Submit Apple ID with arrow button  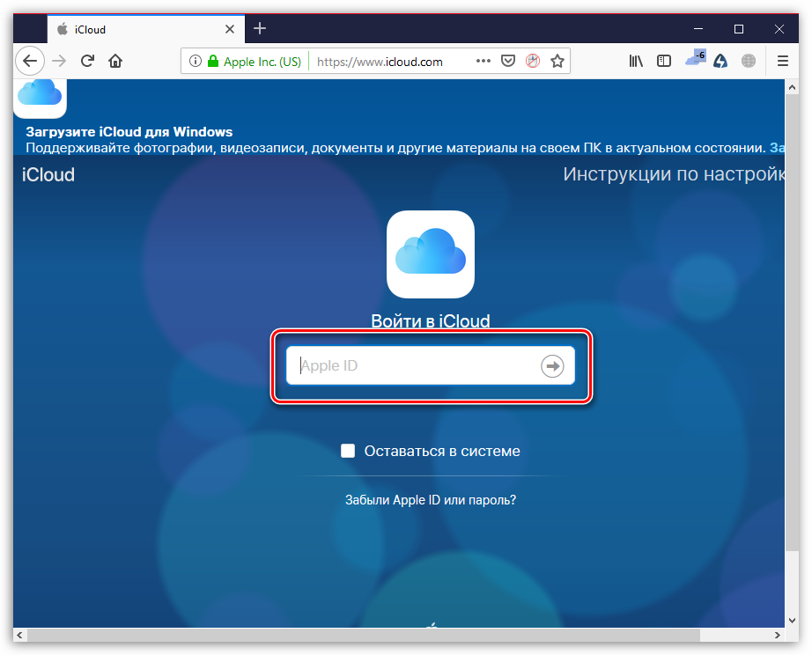click(552, 366)
